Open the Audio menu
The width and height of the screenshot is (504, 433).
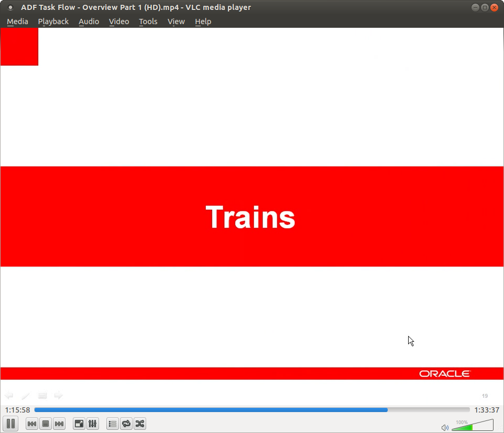(89, 21)
